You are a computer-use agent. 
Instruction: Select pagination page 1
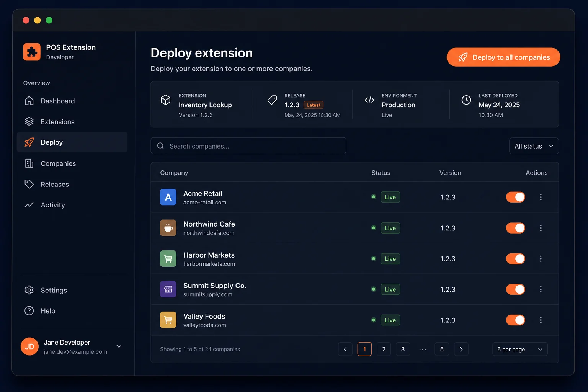pyautogui.click(x=364, y=349)
